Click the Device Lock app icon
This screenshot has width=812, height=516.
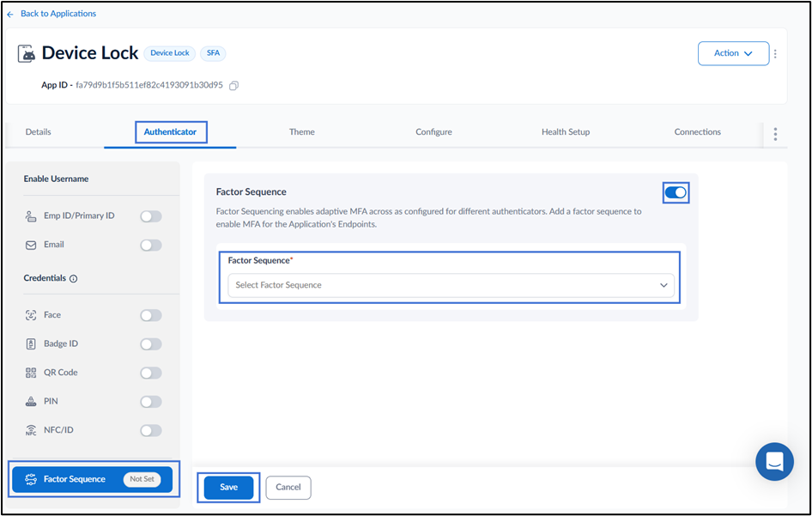(27, 53)
